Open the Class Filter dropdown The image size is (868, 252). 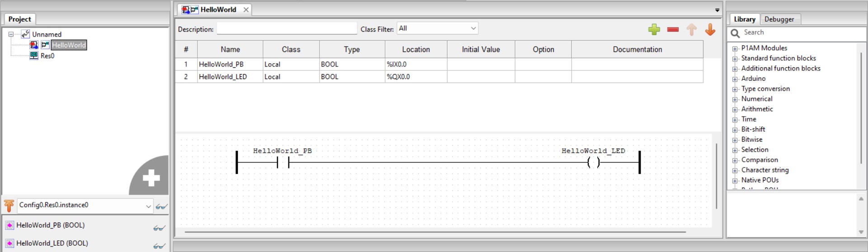click(x=437, y=28)
